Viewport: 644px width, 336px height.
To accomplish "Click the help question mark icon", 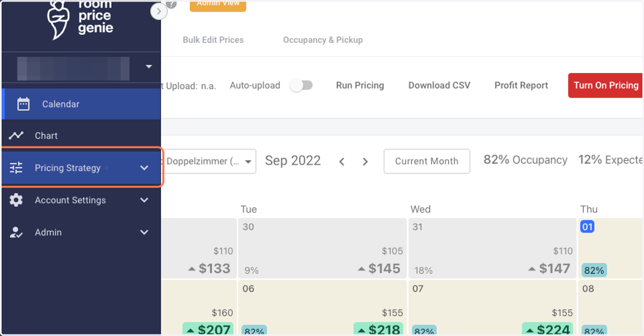I will pyautogui.click(x=171, y=4).
